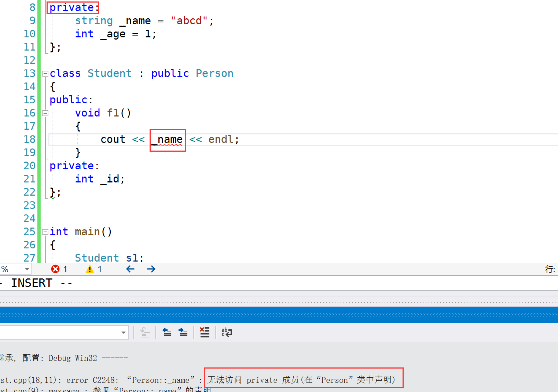Collapse the Student class code block
Screen dimensions: 558x392
[x=45, y=74]
